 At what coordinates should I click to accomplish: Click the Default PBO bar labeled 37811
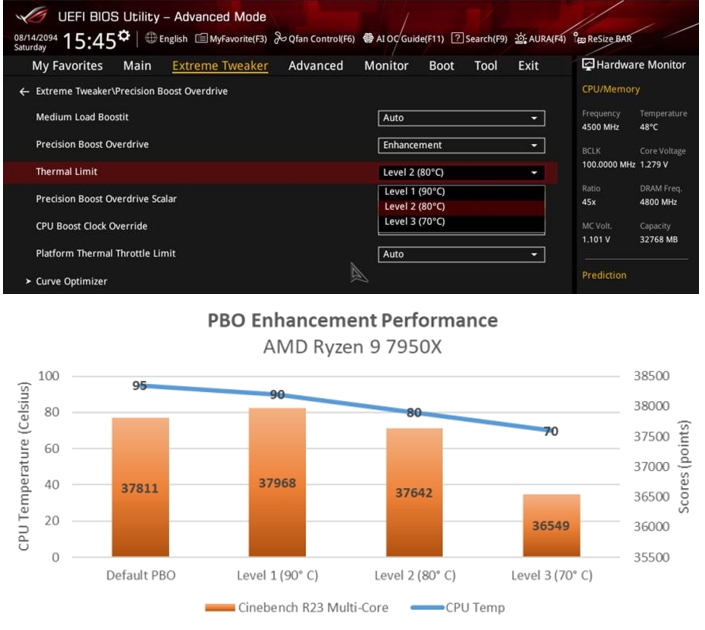pyautogui.click(x=140, y=487)
